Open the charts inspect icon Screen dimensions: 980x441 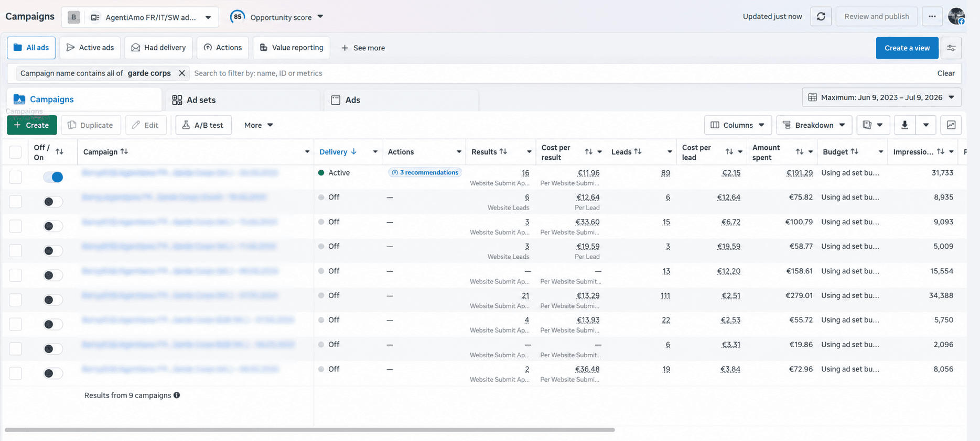tap(951, 125)
